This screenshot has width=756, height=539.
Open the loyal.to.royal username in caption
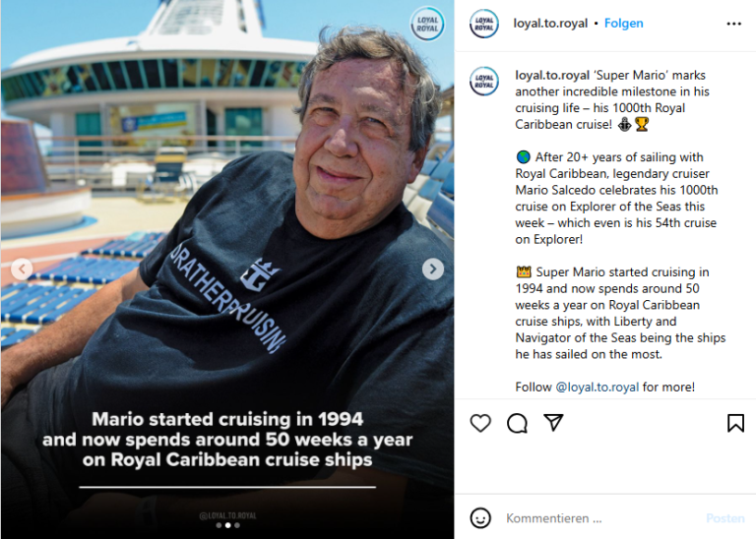click(x=552, y=75)
